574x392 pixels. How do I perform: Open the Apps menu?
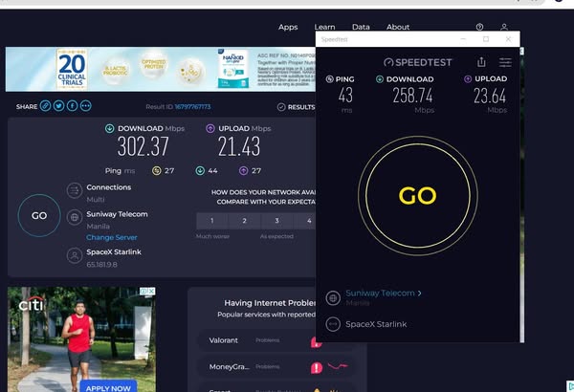point(288,28)
